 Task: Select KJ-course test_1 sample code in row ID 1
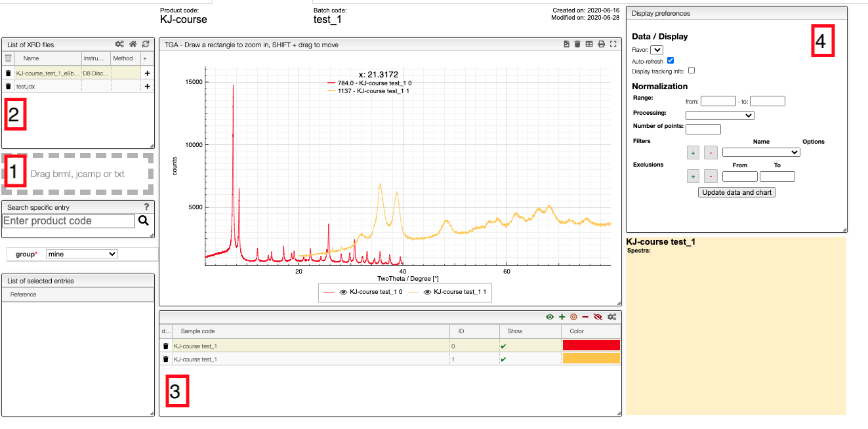[196, 359]
